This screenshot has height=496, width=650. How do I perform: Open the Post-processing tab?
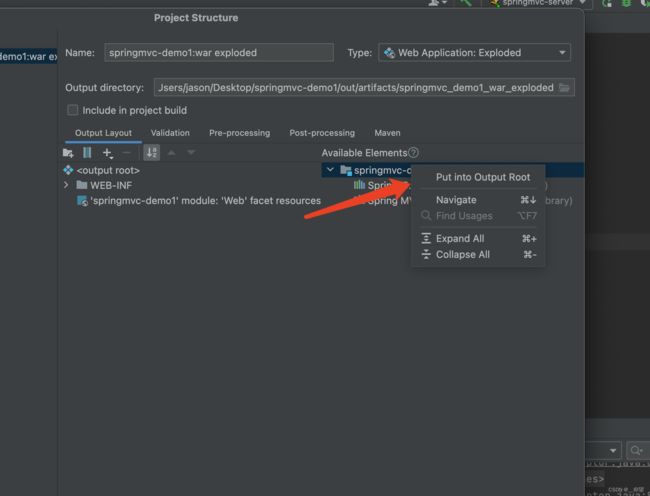coord(322,133)
